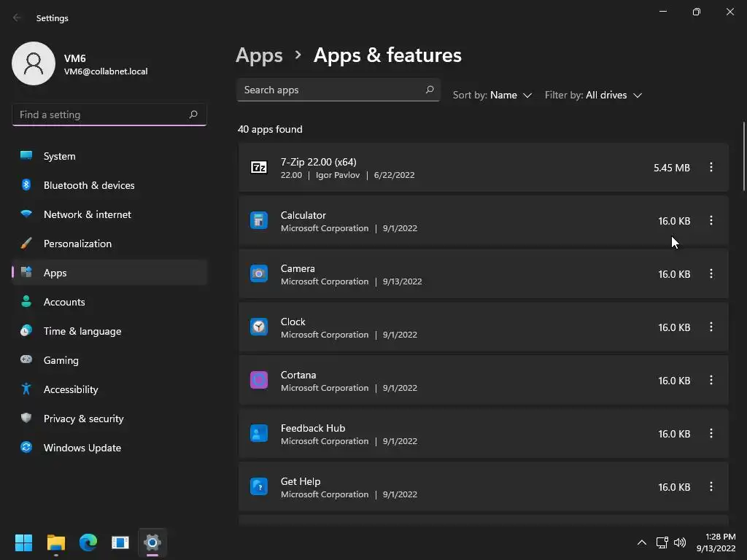Click the search magnifier in Search apps
747x560 pixels.
pos(430,90)
